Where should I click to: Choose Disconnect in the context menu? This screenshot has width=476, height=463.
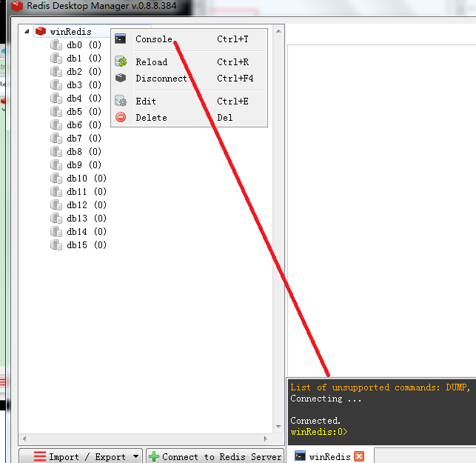click(x=189, y=79)
